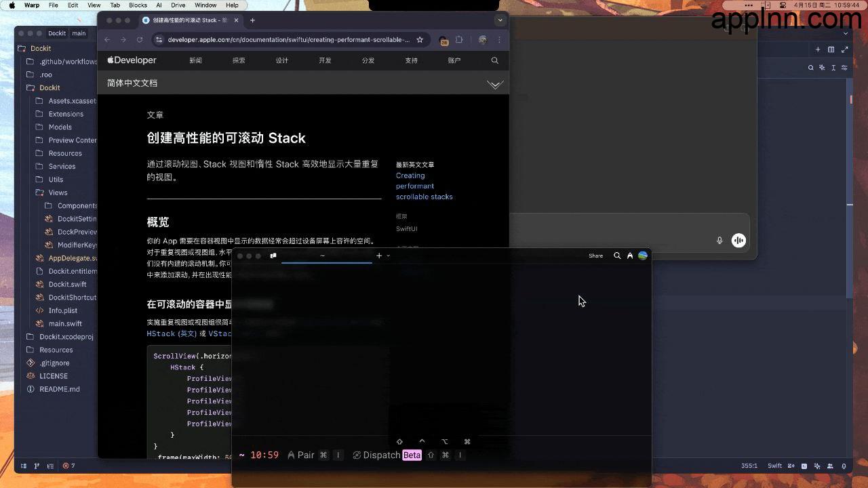Screen dimensions: 868x488
Task: Open the 设计 nav item
Action: (x=282, y=60)
